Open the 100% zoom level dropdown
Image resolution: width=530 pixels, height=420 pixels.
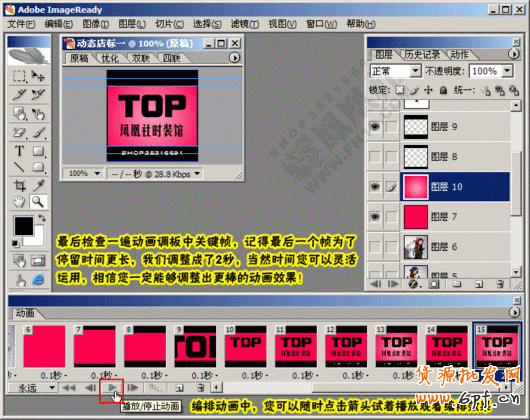pyautogui.click(x=83, y=174)
